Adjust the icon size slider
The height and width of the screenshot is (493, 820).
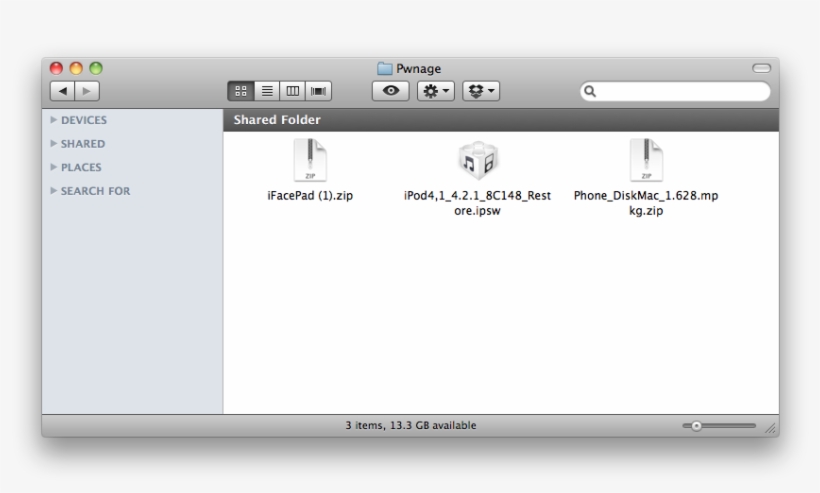tap(719, 426)
